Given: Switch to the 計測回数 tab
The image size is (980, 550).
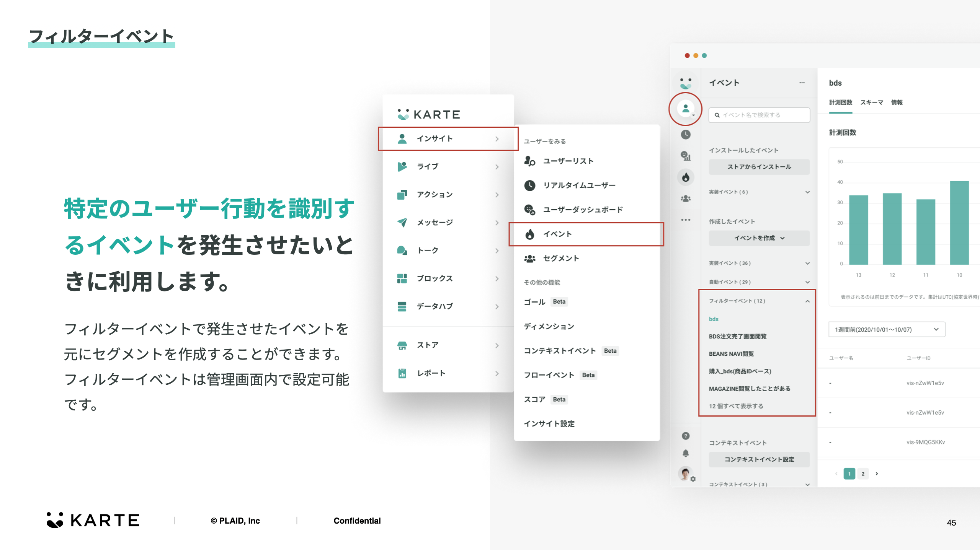Looking at the screenshot, I should [841, 103].
